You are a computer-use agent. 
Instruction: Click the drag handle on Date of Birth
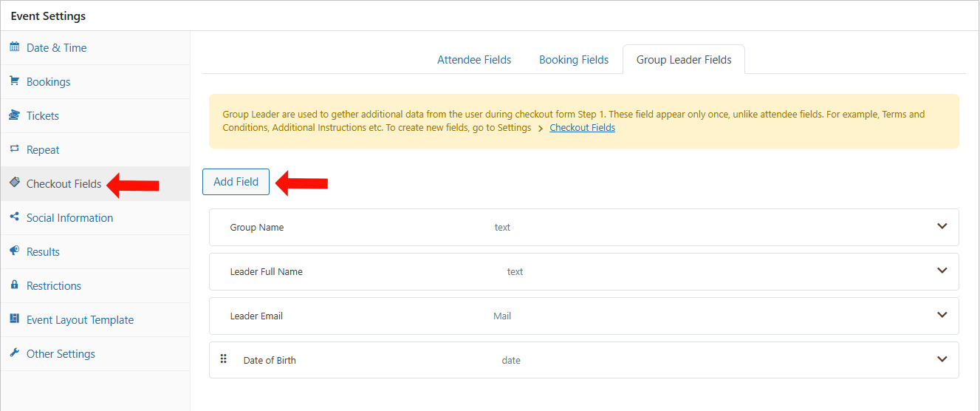pos(224,359)
